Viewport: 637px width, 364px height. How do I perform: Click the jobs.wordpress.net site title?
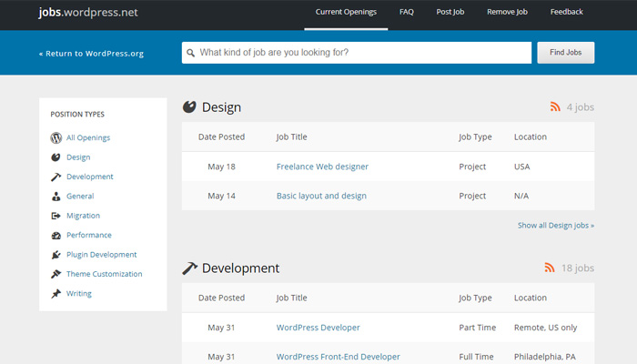pos(88,12)
